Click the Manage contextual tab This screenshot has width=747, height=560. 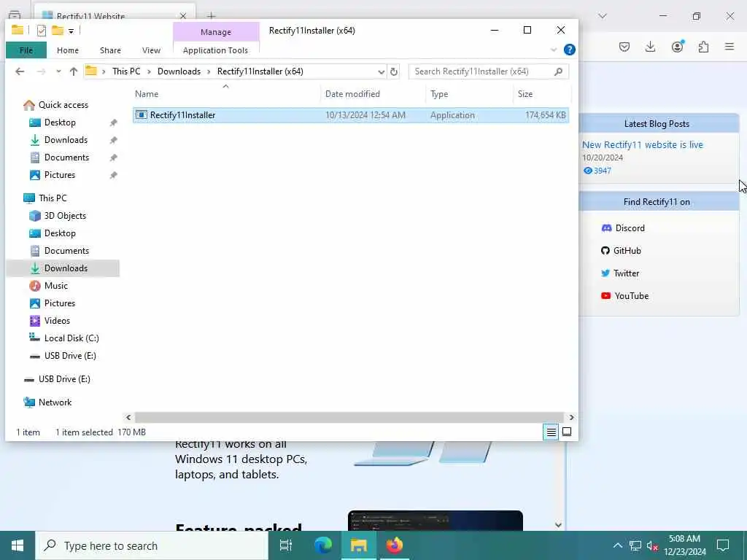(x=216, y=32)
